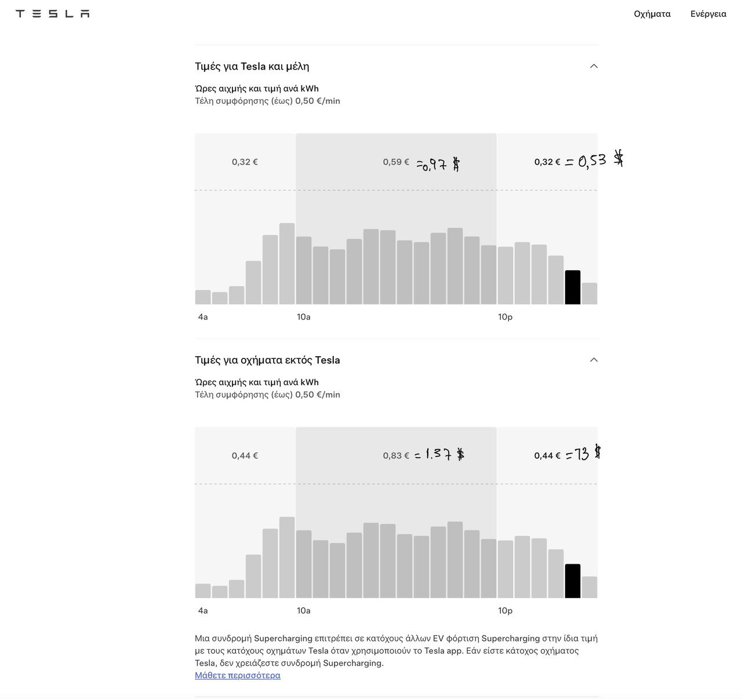Click the 0,83 € peak price label
Viewport: 742px width, 700px height.
[x=396, y=456]
